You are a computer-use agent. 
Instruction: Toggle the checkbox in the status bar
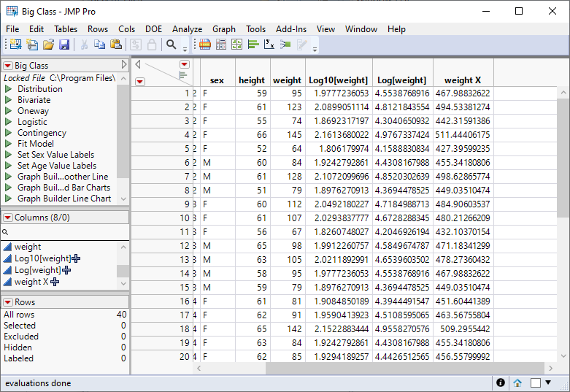536,383
